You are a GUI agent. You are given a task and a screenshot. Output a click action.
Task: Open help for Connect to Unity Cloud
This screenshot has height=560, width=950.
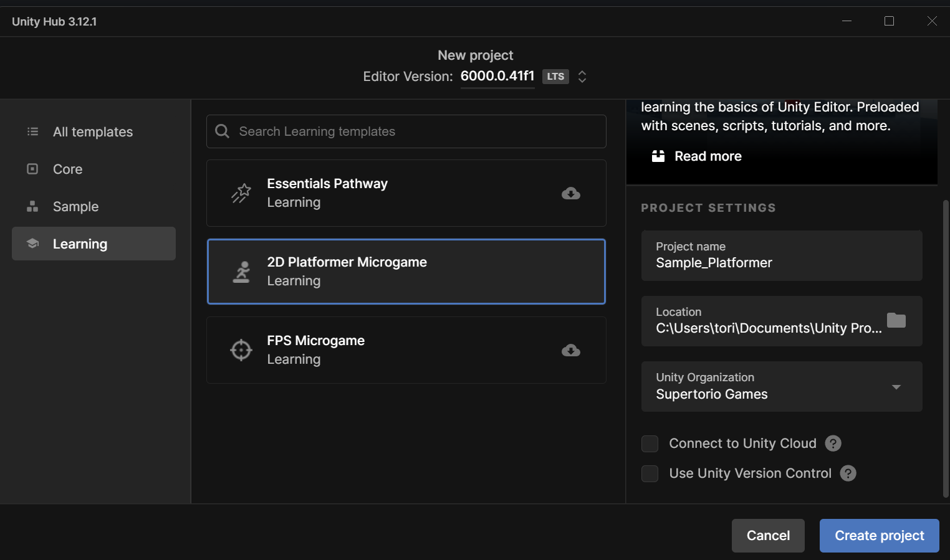tap(833, 443)
